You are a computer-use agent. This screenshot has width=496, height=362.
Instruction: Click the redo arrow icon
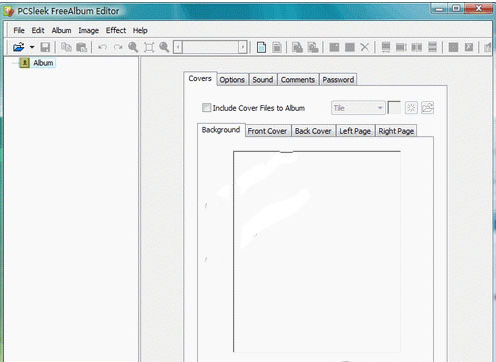[118, 47]
